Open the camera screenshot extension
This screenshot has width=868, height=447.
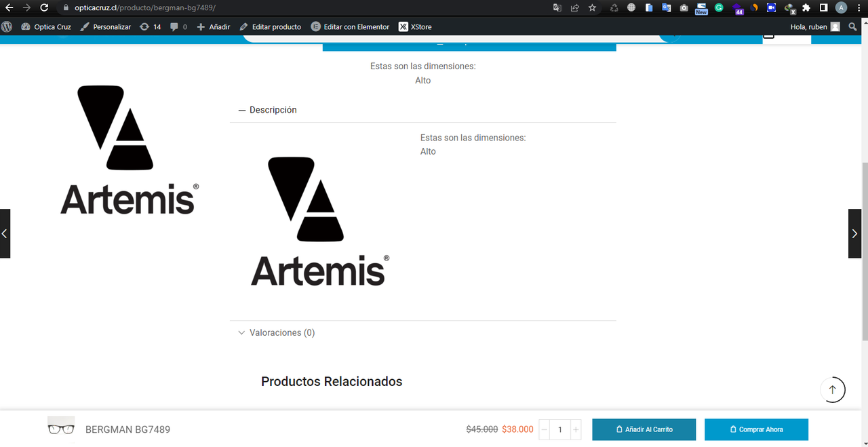point(684,8)
